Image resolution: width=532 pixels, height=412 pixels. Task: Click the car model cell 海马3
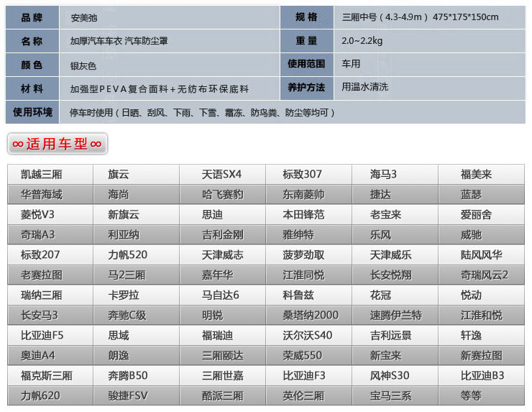coord(395,175)
